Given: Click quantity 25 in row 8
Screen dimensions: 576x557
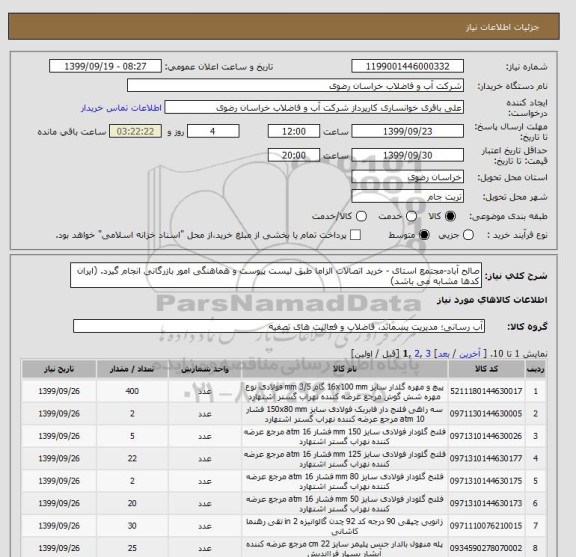Looking at the screenshot, I should tap(132, 548).
